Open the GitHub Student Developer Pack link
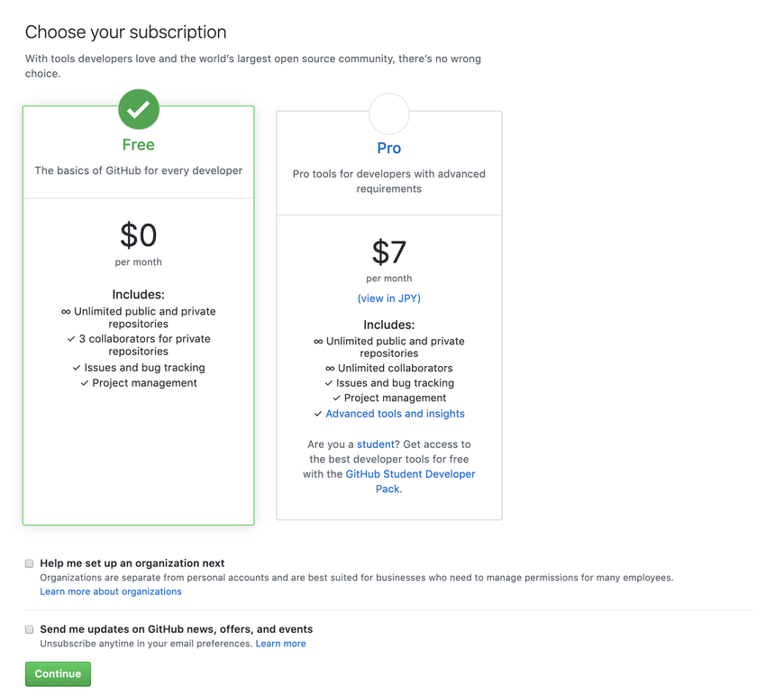 point(410,481)
